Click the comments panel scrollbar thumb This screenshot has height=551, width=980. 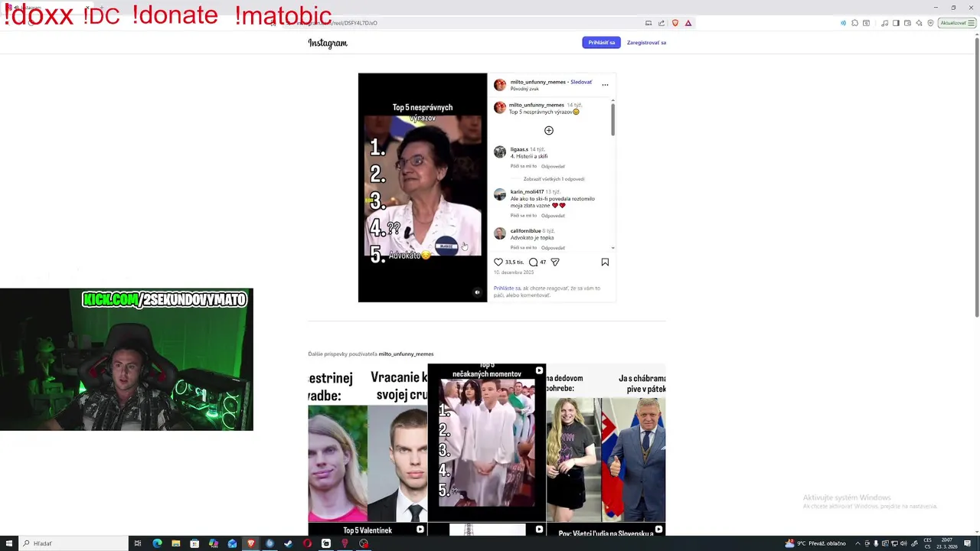pos(612,119)
